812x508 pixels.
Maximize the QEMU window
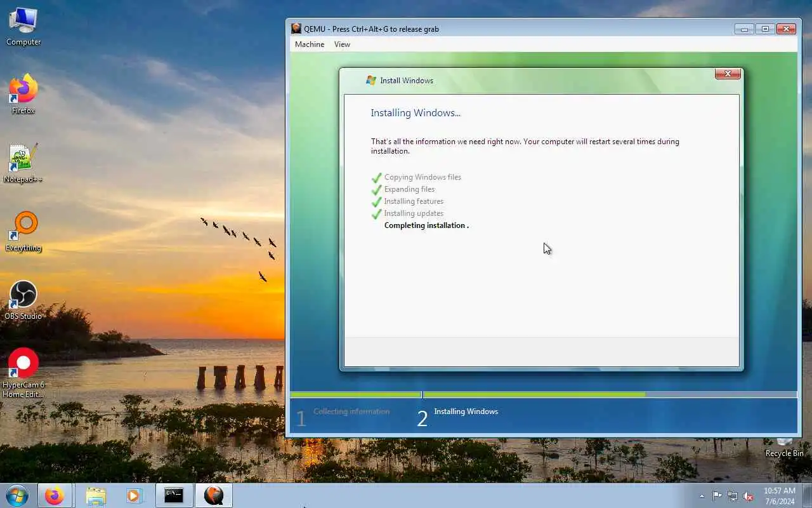(x=765, y=29)
